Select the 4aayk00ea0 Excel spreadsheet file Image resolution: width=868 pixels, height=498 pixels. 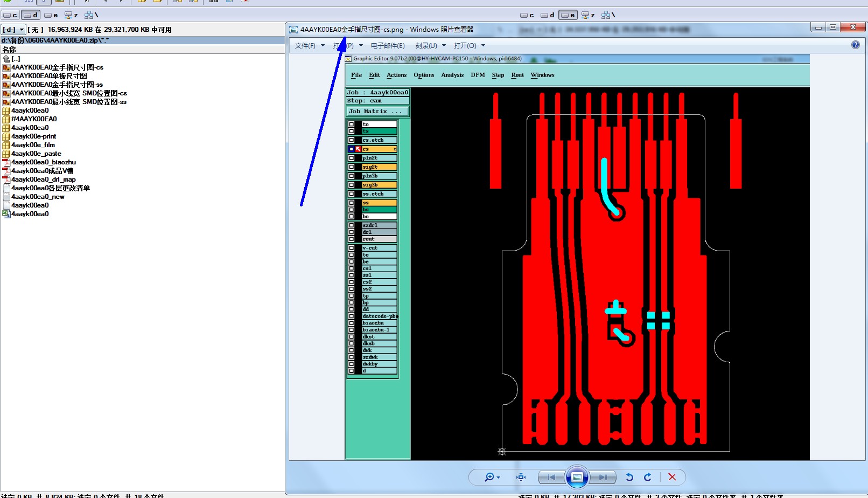pyautogui.click(x=30, y=214)
